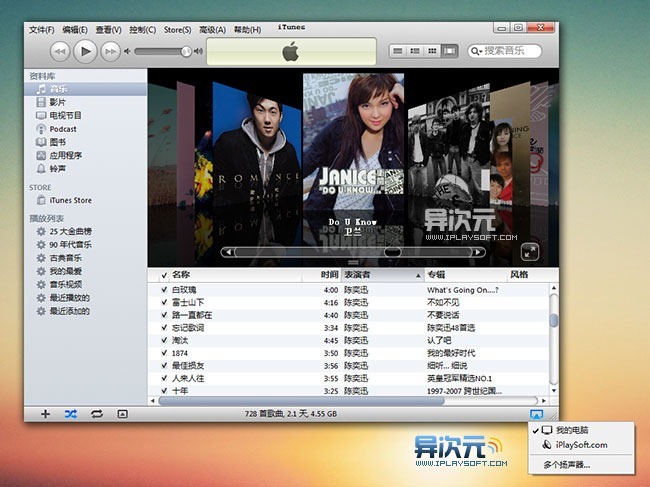
Task: Sort by 时间 column header
Action: 322,275
